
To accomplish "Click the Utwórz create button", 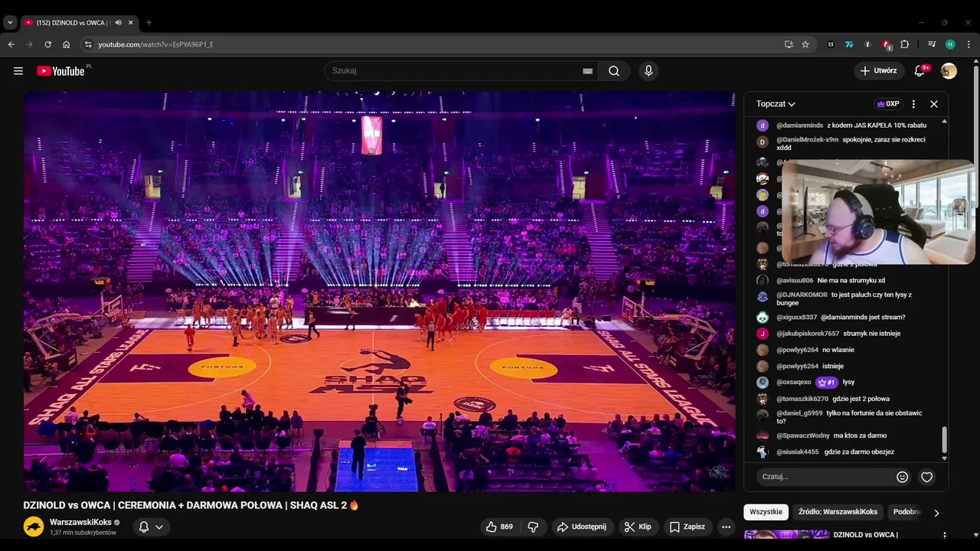I will point(878,71).
